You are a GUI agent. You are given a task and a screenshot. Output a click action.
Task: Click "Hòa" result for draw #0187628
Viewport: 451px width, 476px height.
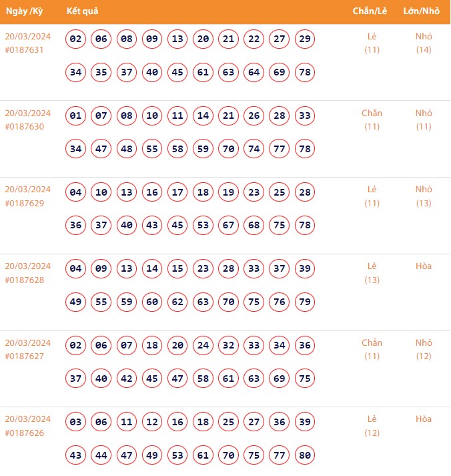424,266
